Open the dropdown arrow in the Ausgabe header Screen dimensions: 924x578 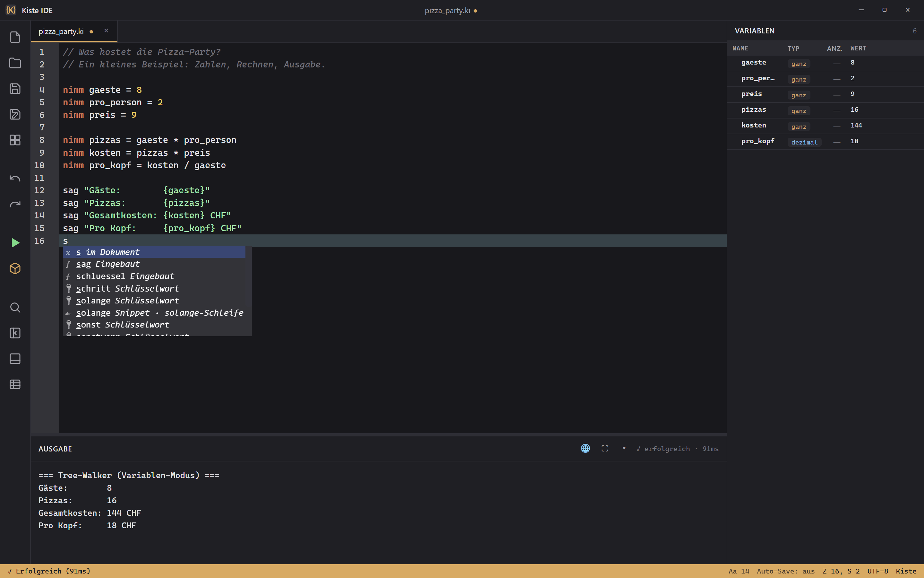[624, 448]
